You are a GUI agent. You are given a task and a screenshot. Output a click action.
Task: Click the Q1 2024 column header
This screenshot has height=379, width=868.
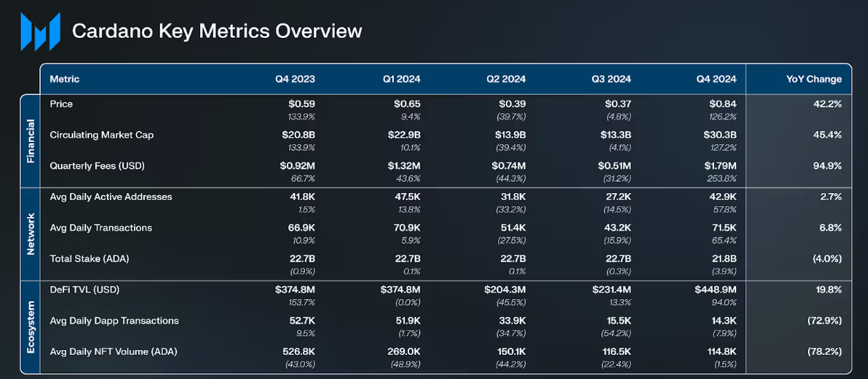pos(402,79)
